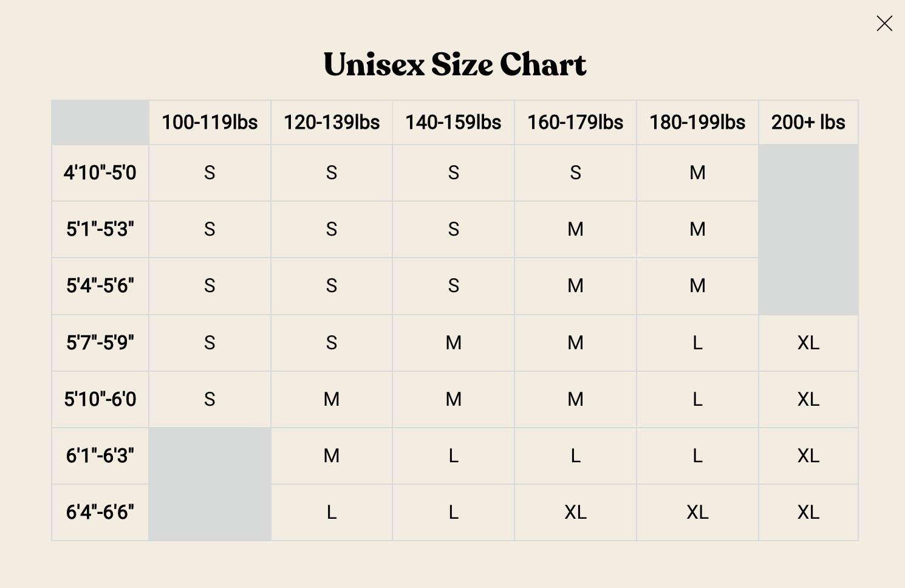Click the 5'7"-5'9" row label
Viewport: 905px width, 588px height.
coord(100,343)
